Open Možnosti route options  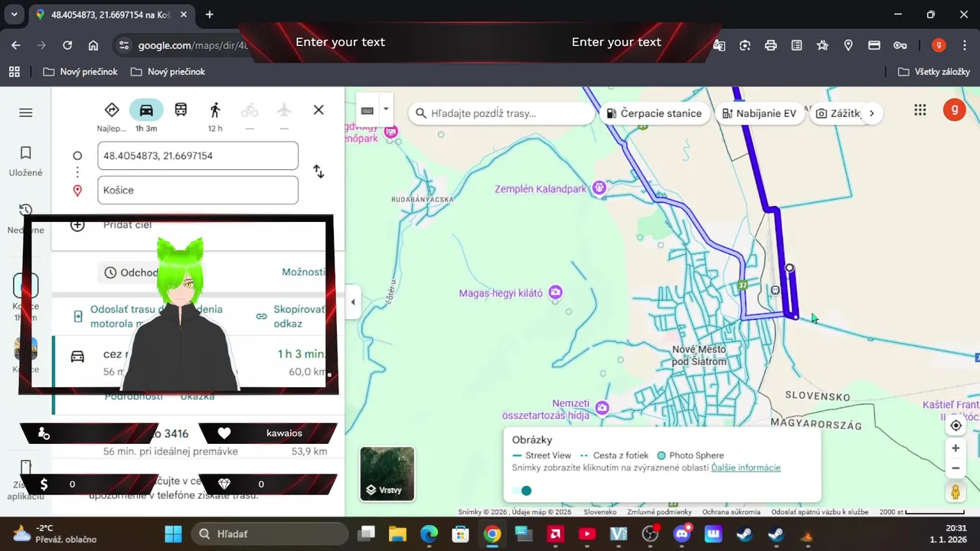tap(303, 272)
